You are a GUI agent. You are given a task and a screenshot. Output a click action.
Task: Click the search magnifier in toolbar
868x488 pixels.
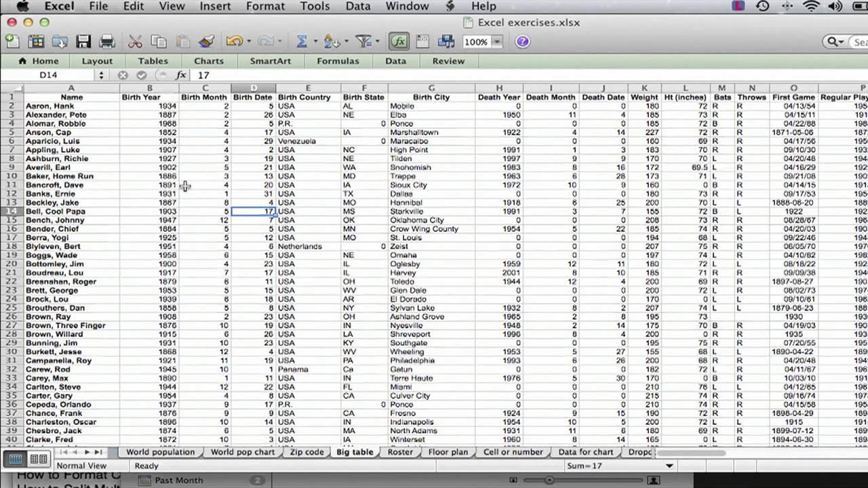tap(833, 42)
